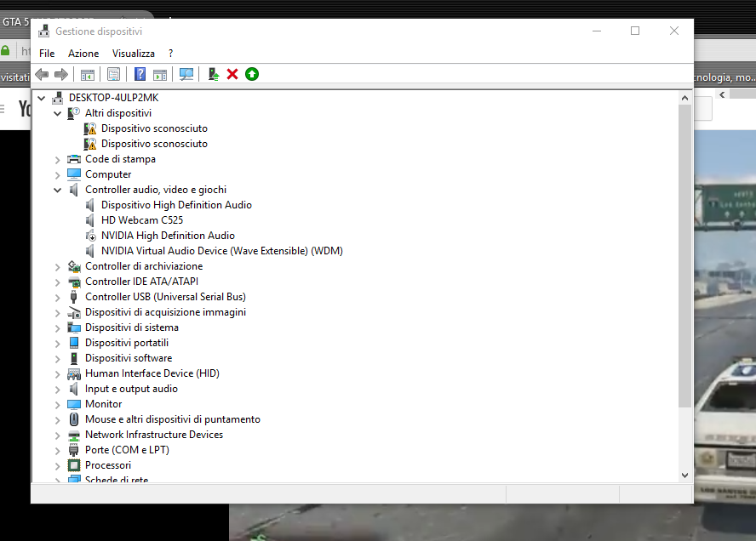The width and height of the screenshot is (756, 541).
Task: Click the Processori chip icon
Action: coord(74,465)
